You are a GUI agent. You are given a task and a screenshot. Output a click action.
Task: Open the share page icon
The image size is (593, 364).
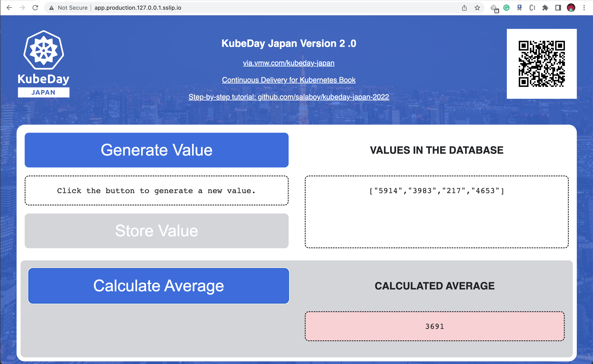[x=464, y=8]
